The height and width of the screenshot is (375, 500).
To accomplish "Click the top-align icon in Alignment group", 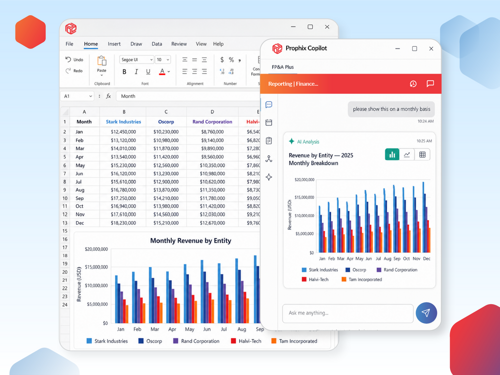I will point(185,60).
